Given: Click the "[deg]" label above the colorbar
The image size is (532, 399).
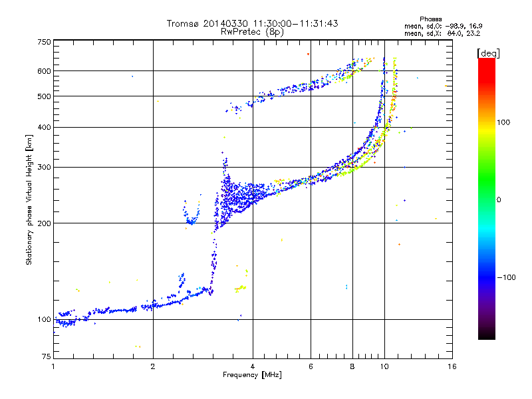Looking at the screenshot, I should 488,53.
